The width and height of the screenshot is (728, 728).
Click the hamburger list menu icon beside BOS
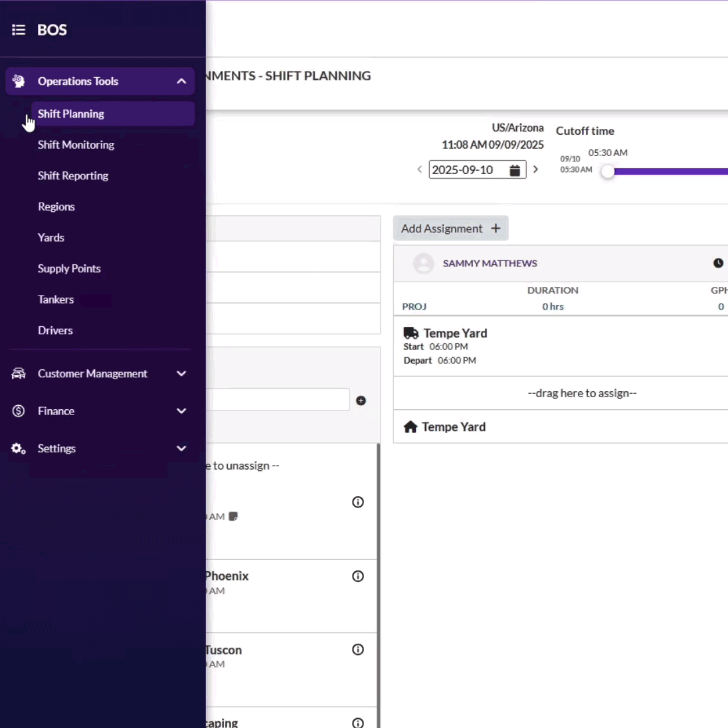(19, 30)
